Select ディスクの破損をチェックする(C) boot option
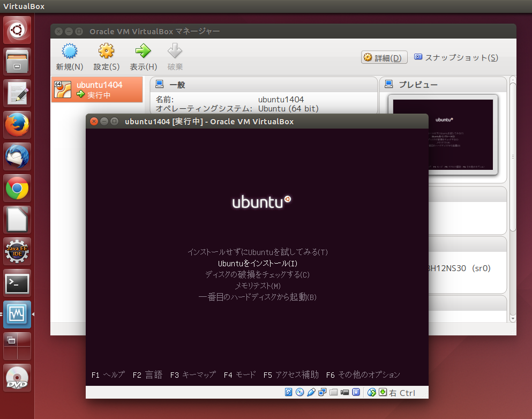Image resolution: width=532 pixels, height=419 pixels. point(258,274)
